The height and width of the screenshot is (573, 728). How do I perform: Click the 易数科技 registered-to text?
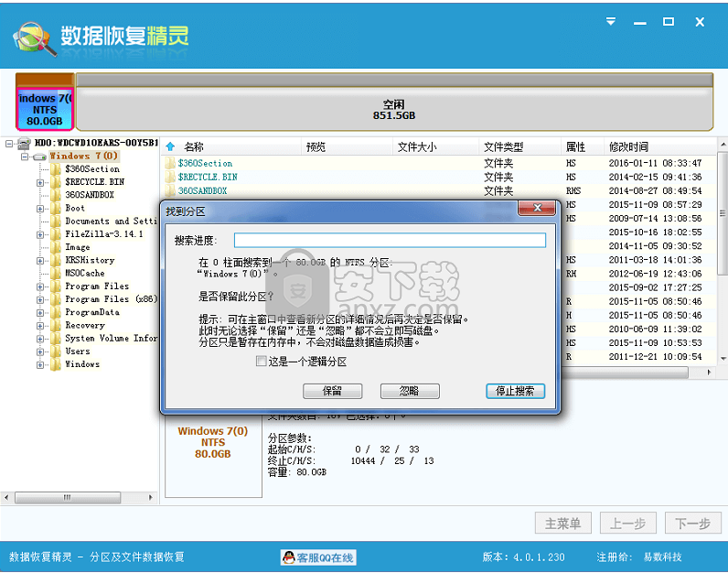662,557
